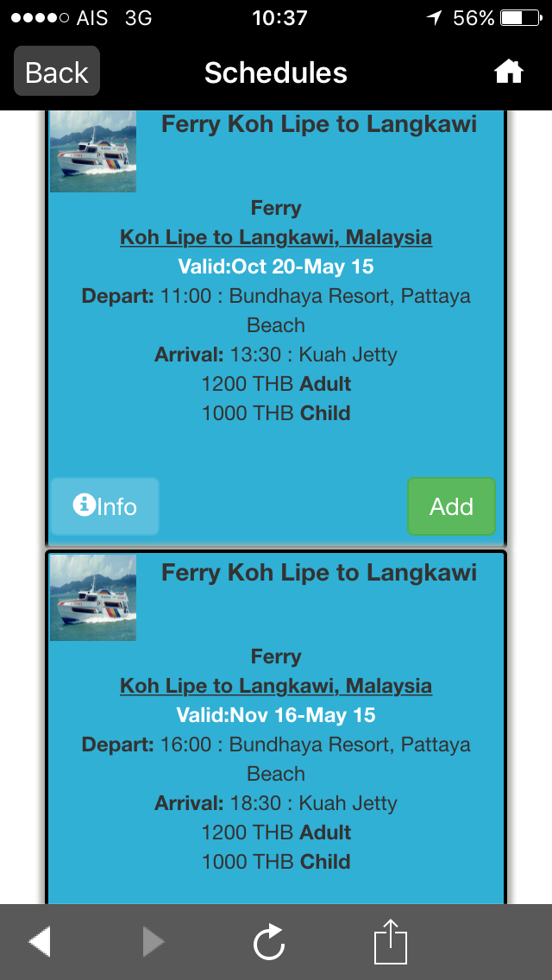Image resolution: width=552 pixels, height=980 pixels.
Task: Tap the browser back arrow
Action: click(40, 940)
